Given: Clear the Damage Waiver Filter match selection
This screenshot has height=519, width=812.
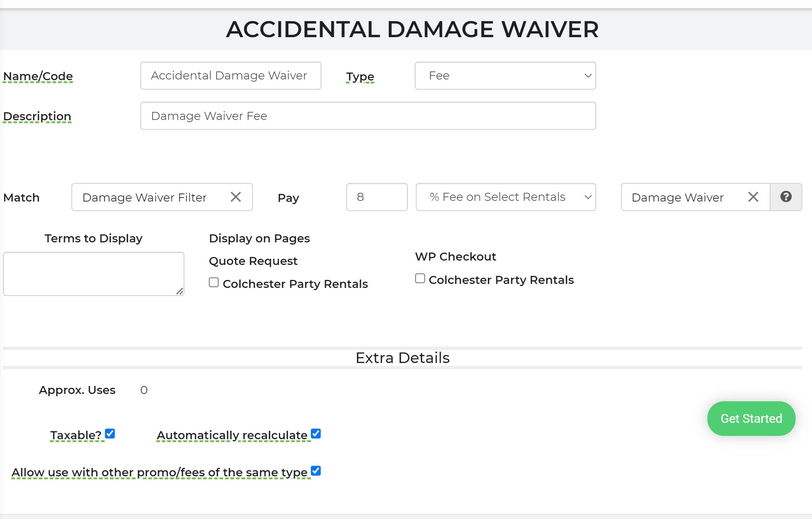Looking at the screenshot, I should (x=236, y=197).
